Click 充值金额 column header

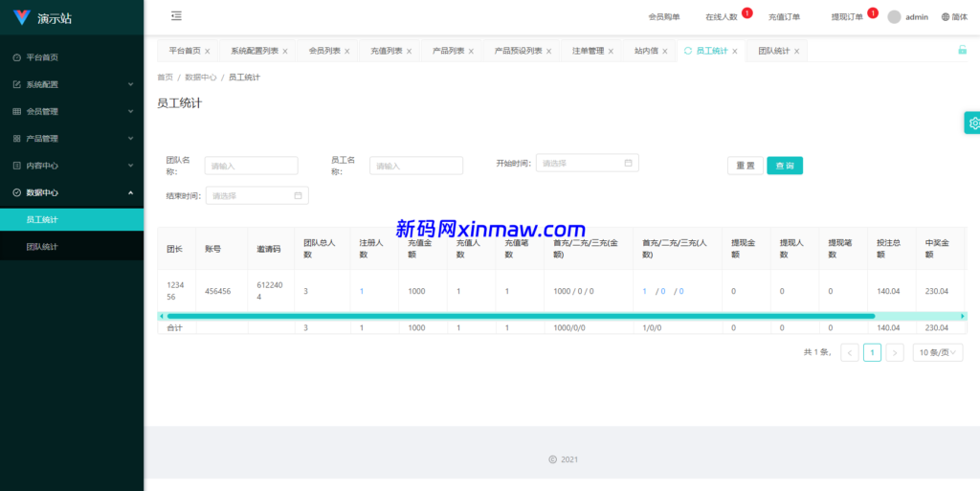pos(422,249)
